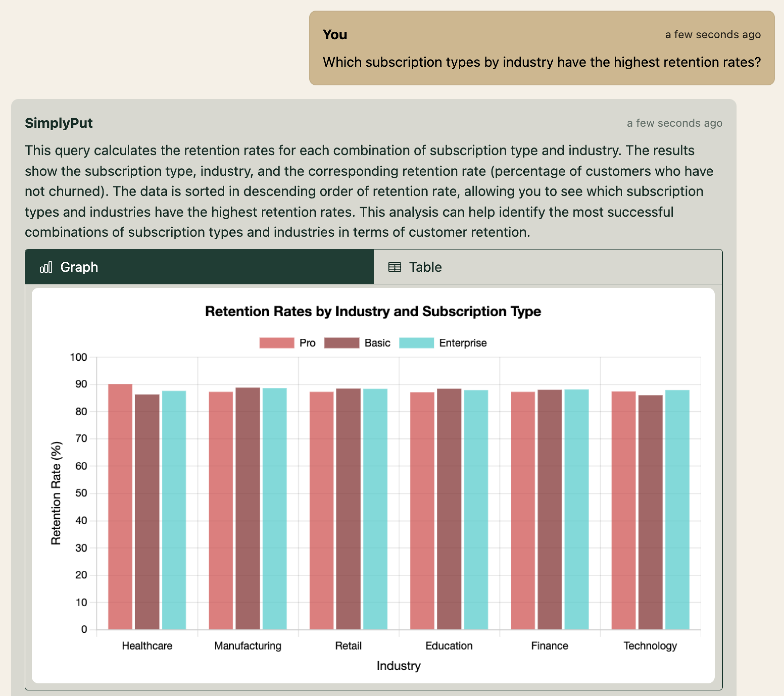784x696 pixels.
Task: Click the timestamp on the SimplyPut reply
Action: pos(675,123)
